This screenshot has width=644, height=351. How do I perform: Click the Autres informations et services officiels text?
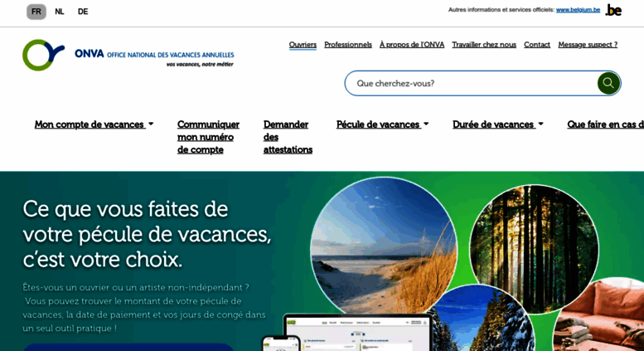tap(501, 10)
